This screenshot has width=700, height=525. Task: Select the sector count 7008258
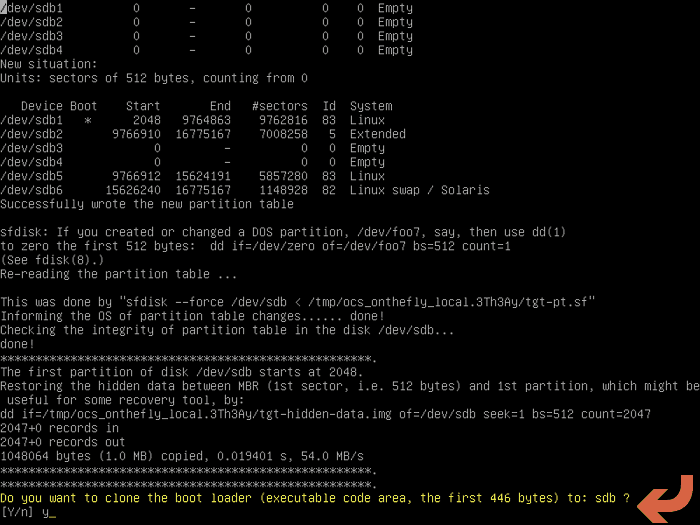click(283, 134)
